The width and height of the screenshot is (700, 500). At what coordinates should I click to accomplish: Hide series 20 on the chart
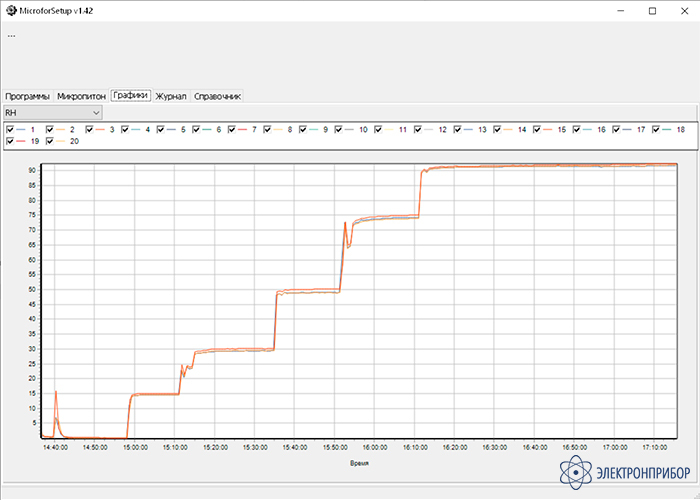(49, 142)
